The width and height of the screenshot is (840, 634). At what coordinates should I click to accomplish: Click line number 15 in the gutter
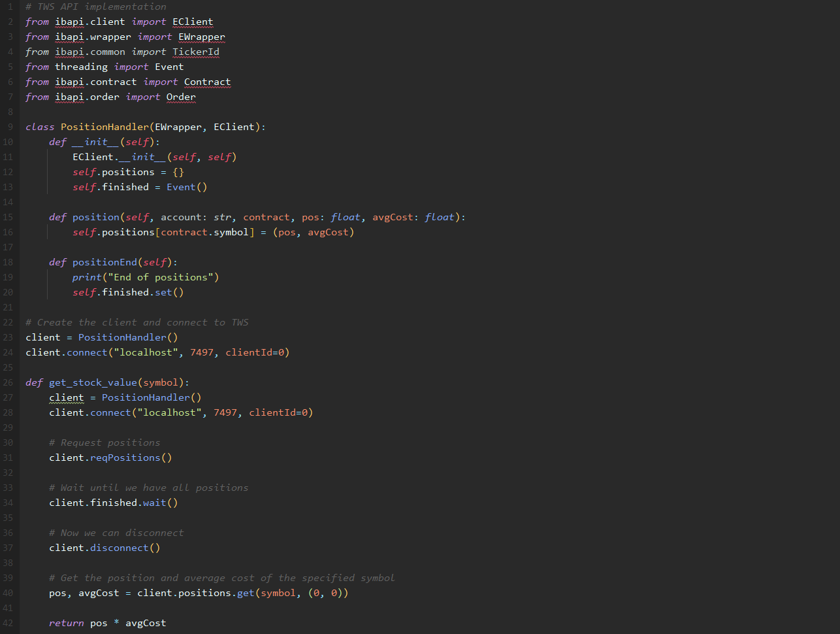click(8, 217)
